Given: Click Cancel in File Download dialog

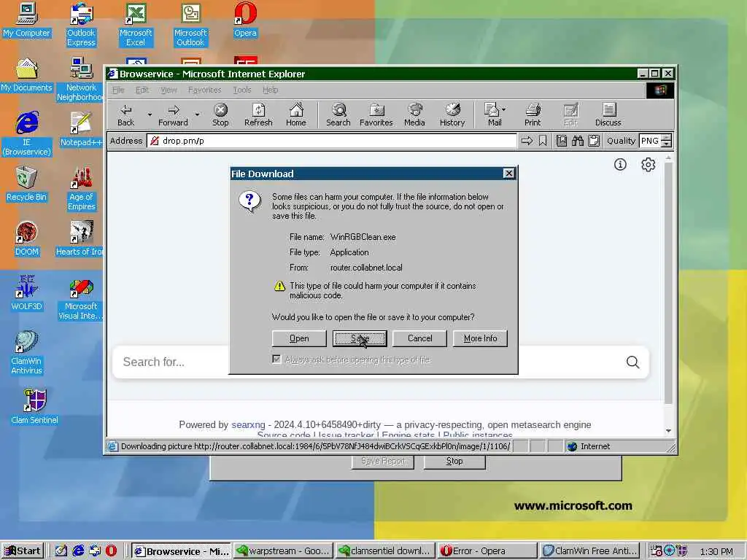Looking at the screenshot, I should 419,338.
